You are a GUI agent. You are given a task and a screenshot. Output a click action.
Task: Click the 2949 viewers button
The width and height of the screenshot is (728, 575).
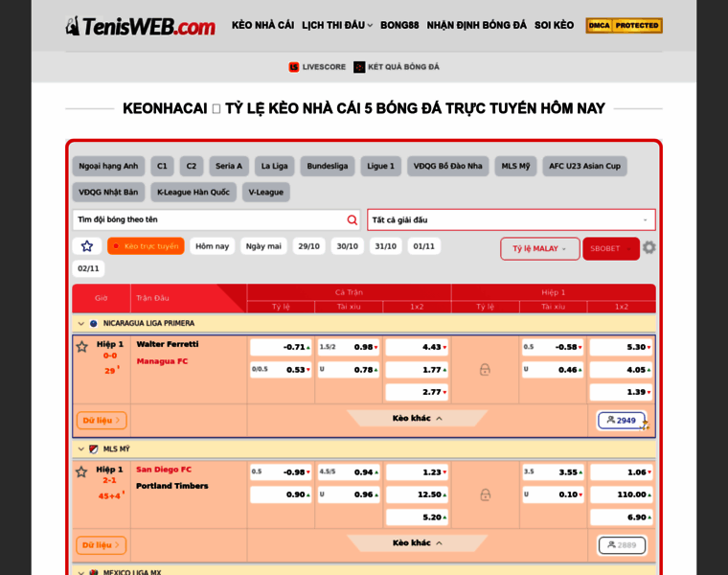622,421
